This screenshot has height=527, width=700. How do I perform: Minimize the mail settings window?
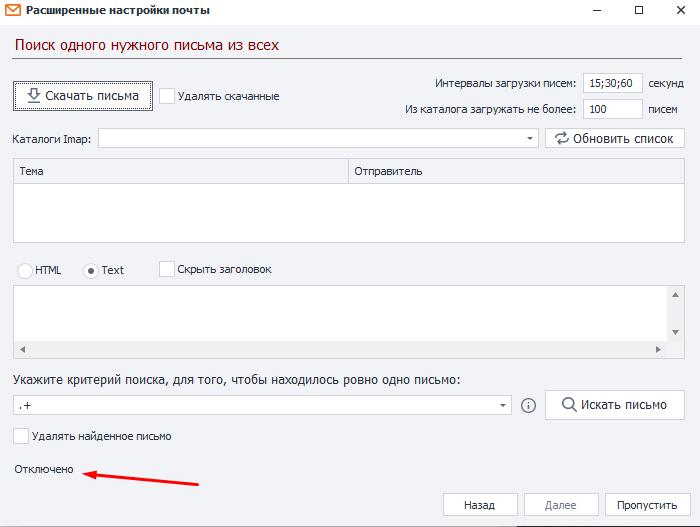pyautogui.click(x=597, y=10)
